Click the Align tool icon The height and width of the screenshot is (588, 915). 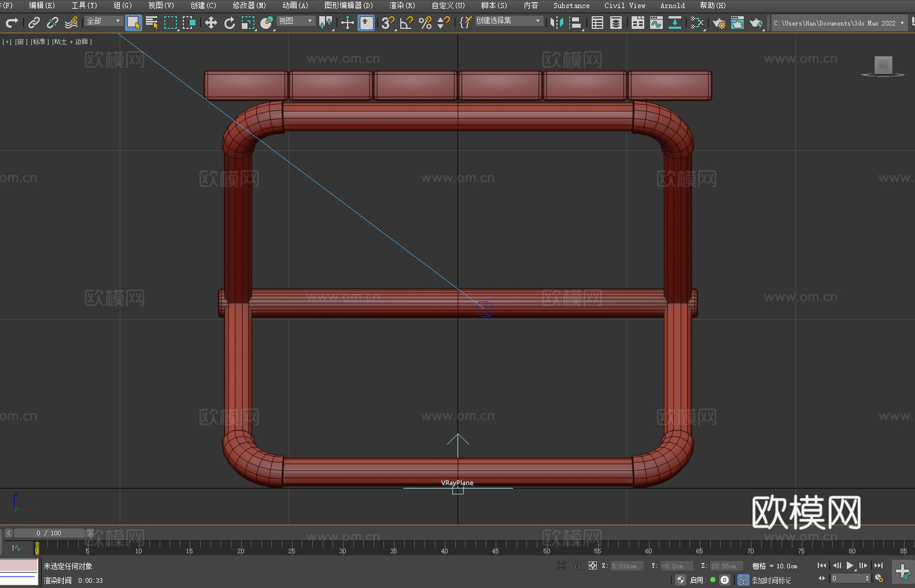(575, 23)
